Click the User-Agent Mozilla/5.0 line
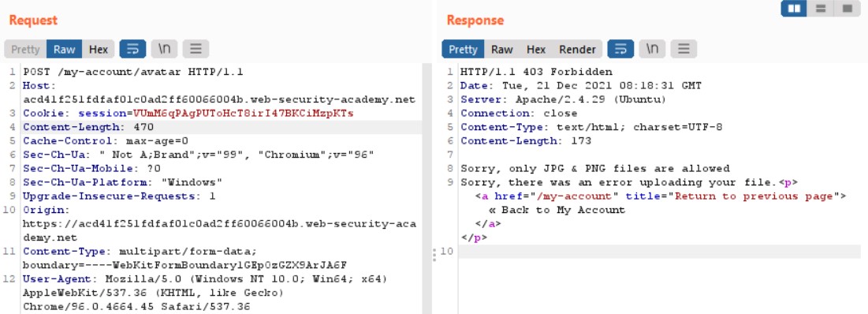This screenshot has height=314, width=868. [205, 279]
